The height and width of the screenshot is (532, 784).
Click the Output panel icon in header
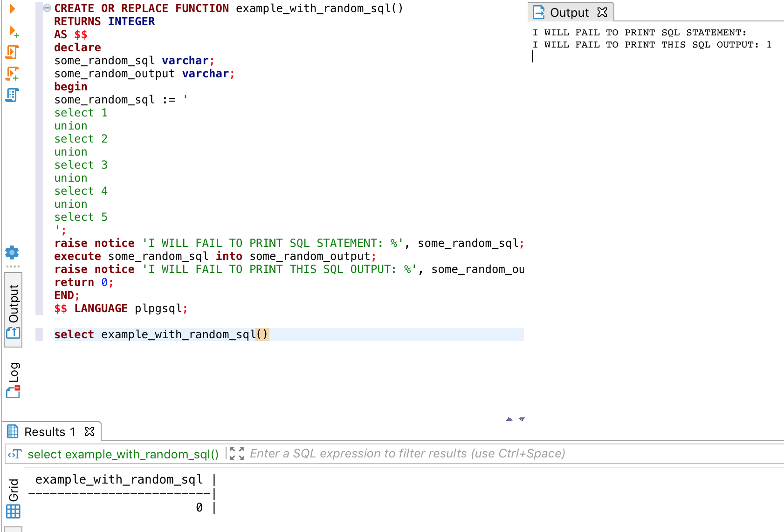coord(538,13)
